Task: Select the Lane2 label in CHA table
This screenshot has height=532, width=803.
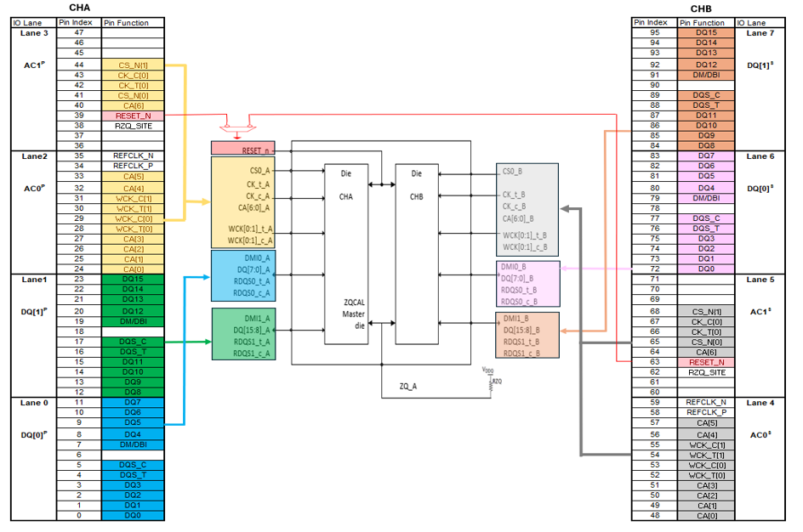Action: tap(34, 156)
